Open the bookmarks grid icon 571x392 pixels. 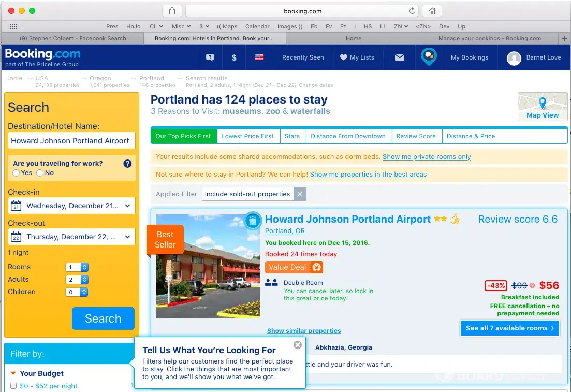click(13, 26)
